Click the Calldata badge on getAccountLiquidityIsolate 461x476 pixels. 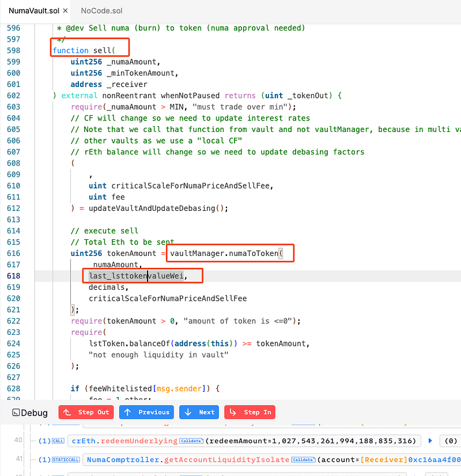(x=303, y=460)
